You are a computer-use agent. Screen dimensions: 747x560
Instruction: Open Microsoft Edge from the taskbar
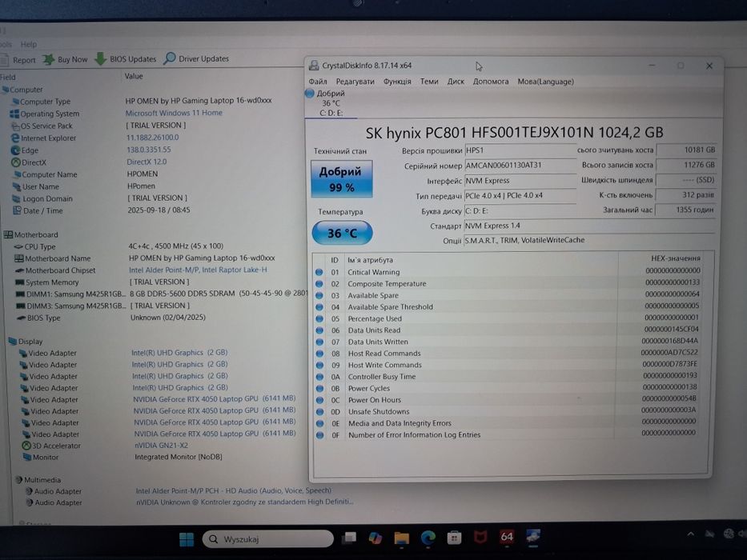pyautogui.click(x=428, y=538)
